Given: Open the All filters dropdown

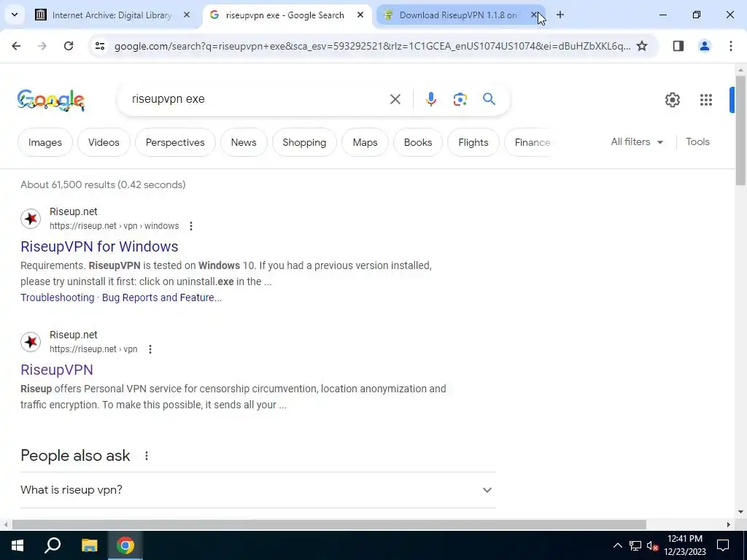Looking at the screenshot, I should tap(637, 142).
